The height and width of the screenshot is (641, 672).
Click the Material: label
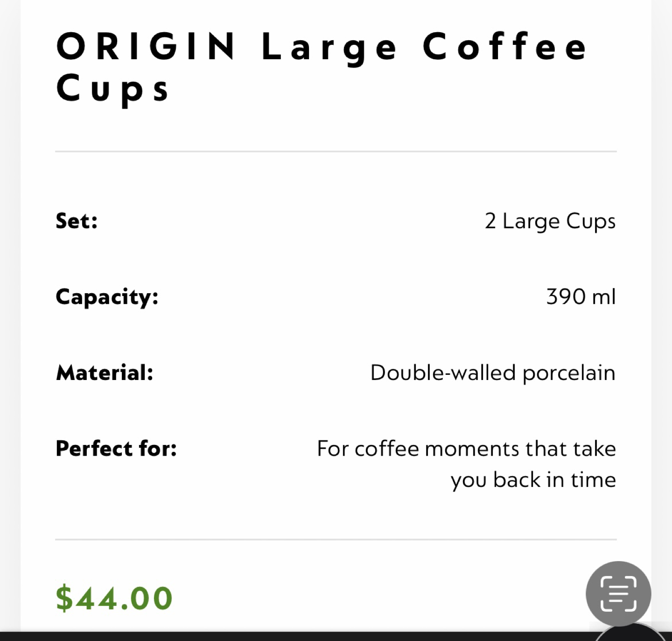click(x=105, y=373)
